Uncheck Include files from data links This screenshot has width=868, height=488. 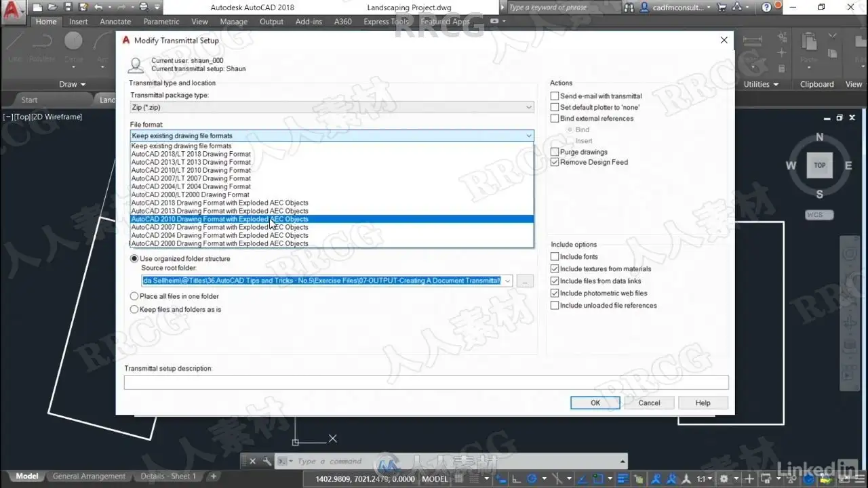click(x=555, y=281)
